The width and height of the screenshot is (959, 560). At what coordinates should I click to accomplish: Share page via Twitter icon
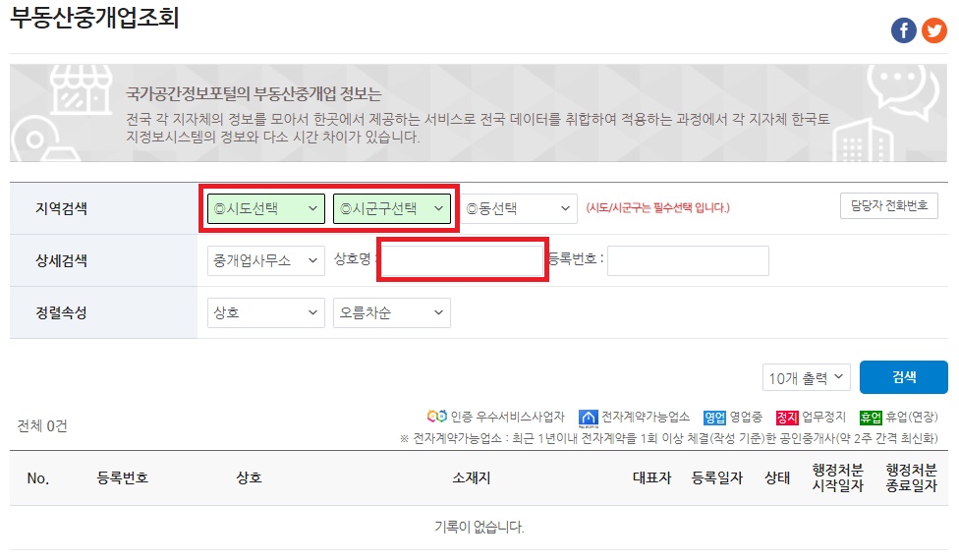(933, 30)
